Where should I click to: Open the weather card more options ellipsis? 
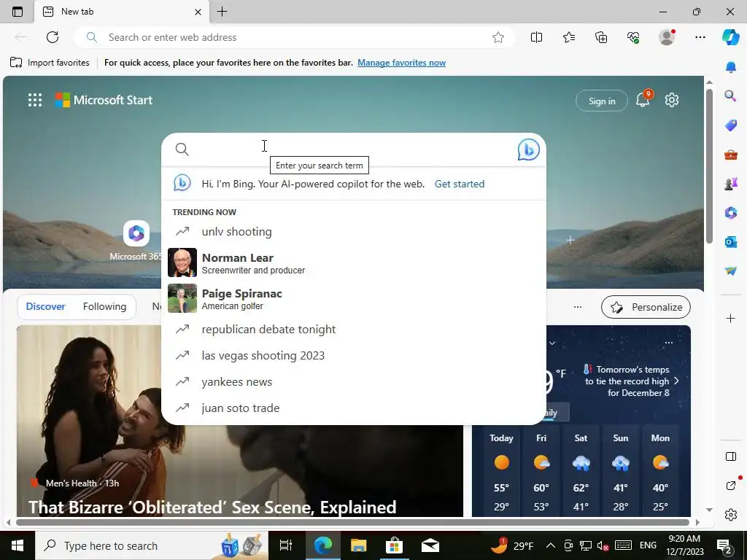coord(669,343)
